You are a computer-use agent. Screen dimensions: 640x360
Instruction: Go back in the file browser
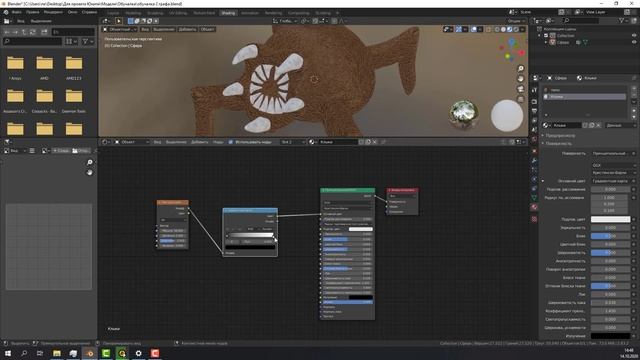coord(7,32)
